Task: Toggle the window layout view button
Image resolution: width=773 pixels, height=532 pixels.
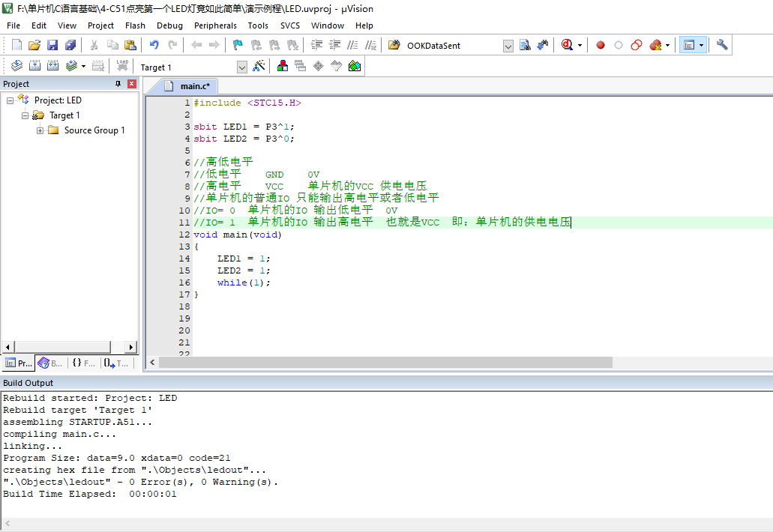Action: [688, 45]
